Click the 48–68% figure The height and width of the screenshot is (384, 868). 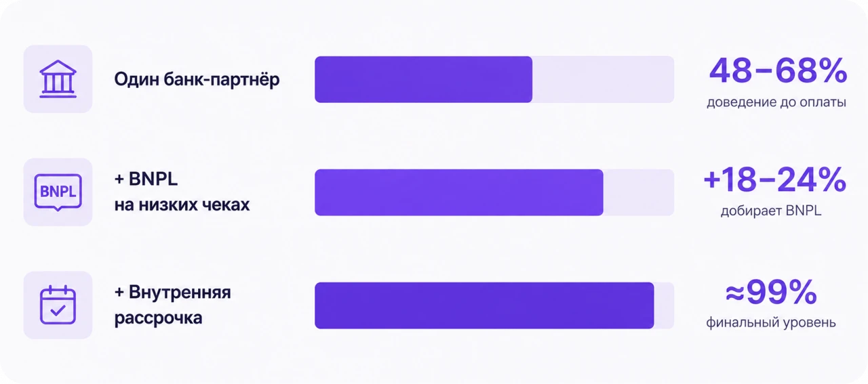click(x=778, y=70)
